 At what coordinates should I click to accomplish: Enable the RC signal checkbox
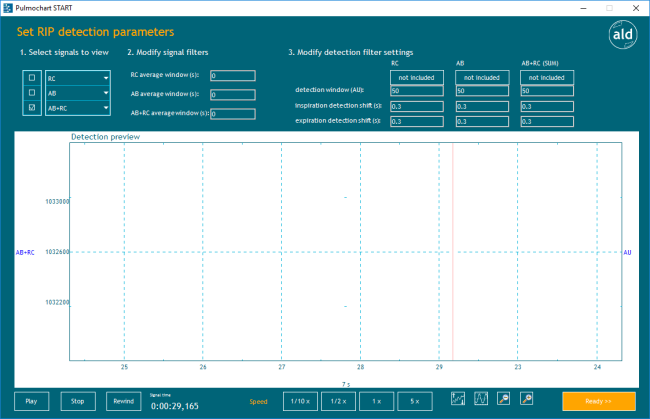[x=32, y=77]
